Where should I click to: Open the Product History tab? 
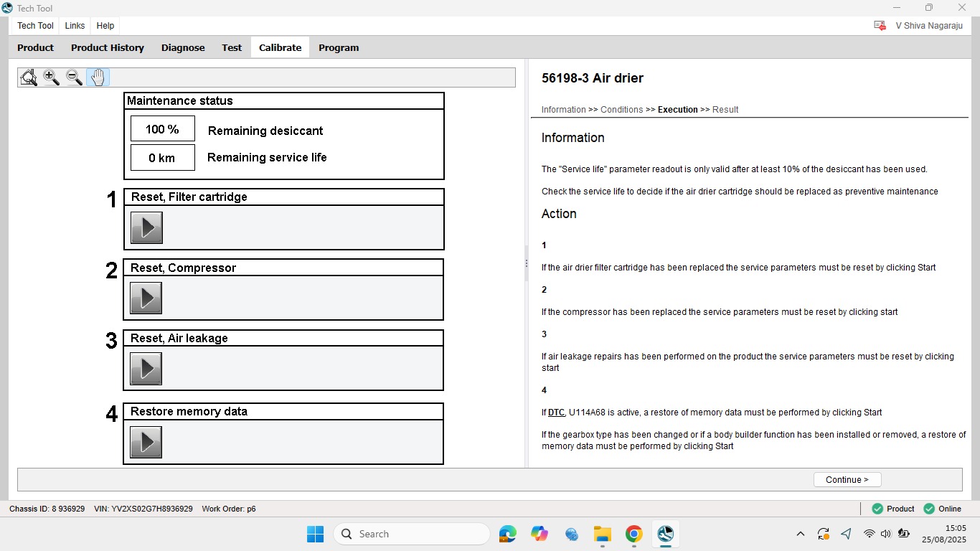pyautogui.click(x=108, y=47)
